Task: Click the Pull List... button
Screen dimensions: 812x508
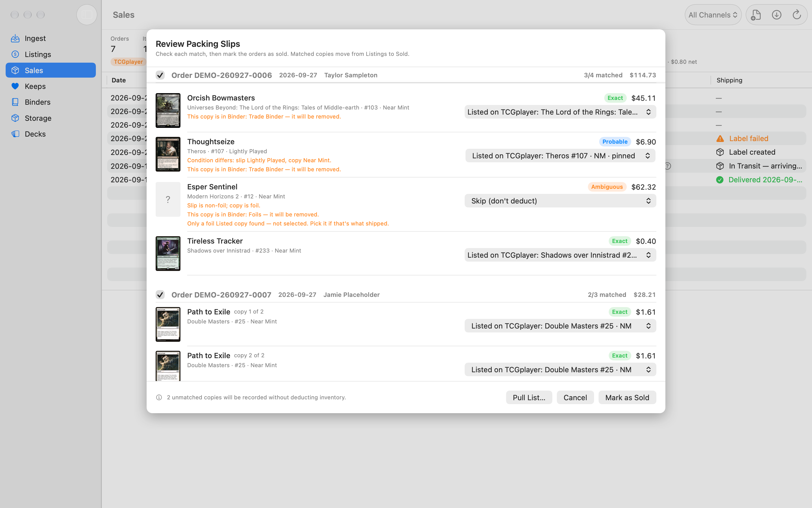Action: [x=529, y=397]
